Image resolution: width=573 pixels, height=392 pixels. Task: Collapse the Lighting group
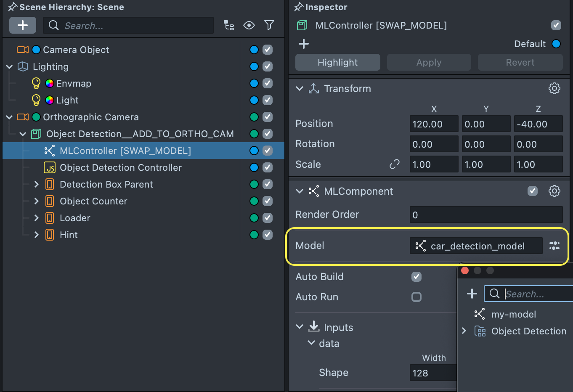(x=9, y=66)
